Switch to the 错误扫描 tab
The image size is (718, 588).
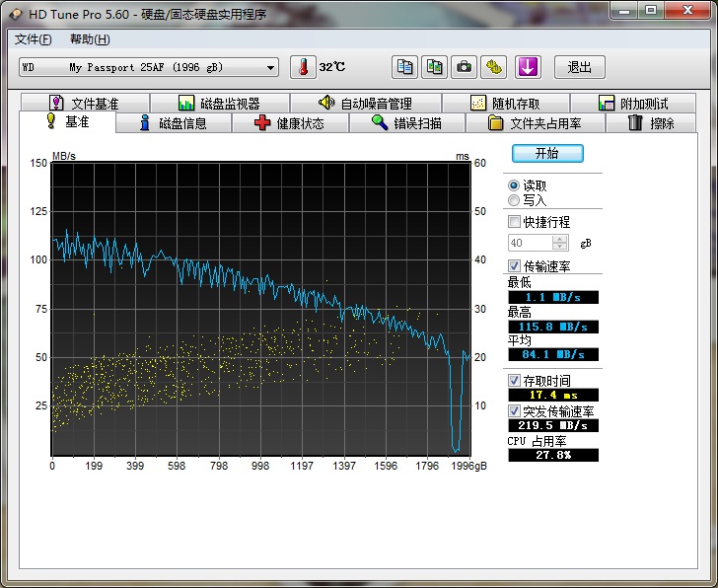click(x=405, y=123)
